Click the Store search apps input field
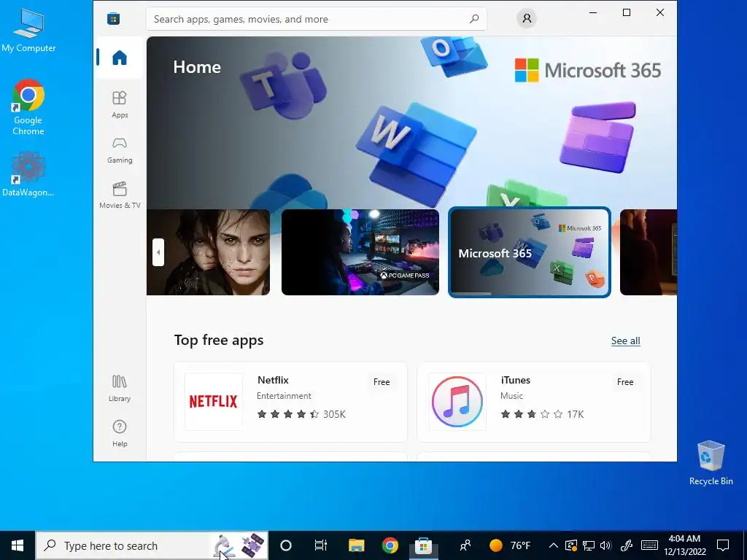 [x=316, y=19]
